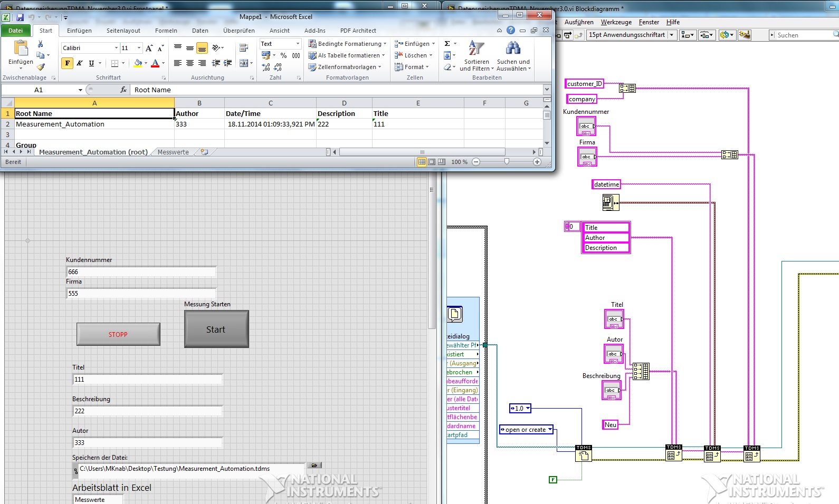Viewport: 839px width, 504px height.
Task: Click the thousands separator 000 icon
Action: click(x=296, y=55)
